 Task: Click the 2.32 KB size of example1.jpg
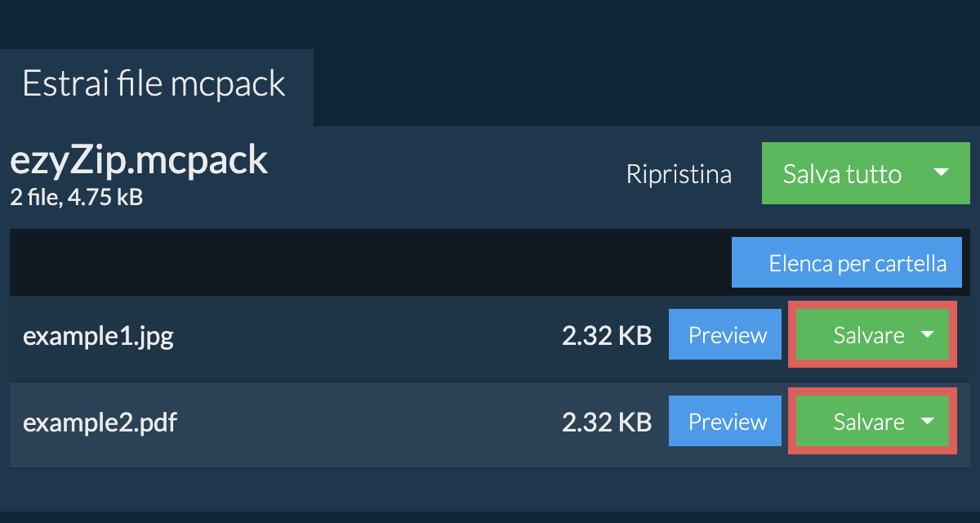(x=607, y=336)
